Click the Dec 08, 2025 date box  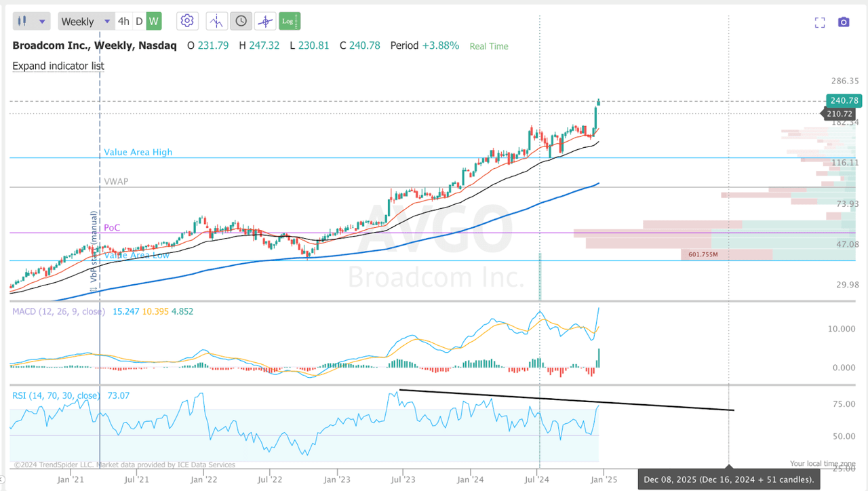click(x=730, y=479)
